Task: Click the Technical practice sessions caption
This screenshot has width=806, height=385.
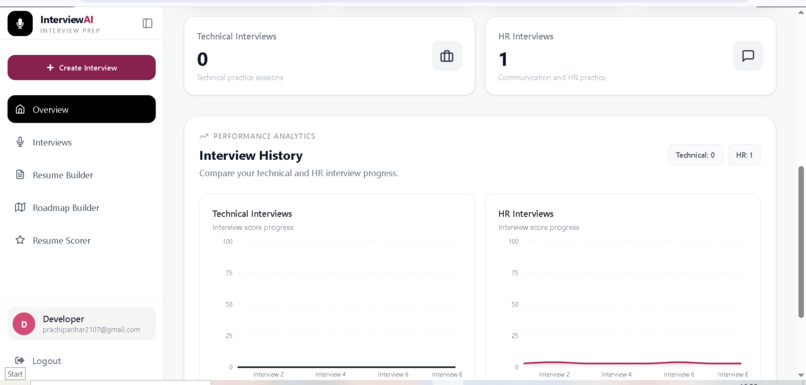Action: point(240,78)
